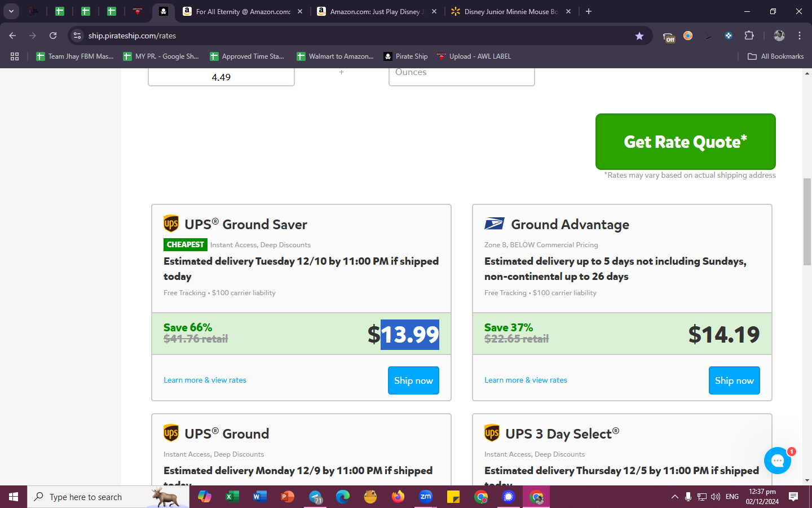This screenshot has height=508, width=812.
Task: Open the chat support bubble
Action: coord(778,461)
